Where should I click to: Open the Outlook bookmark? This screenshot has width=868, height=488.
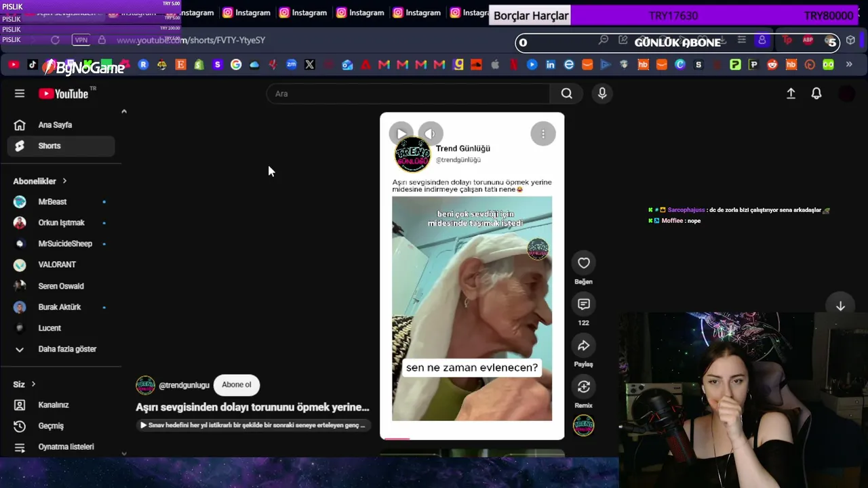click(x=347, y=64)
